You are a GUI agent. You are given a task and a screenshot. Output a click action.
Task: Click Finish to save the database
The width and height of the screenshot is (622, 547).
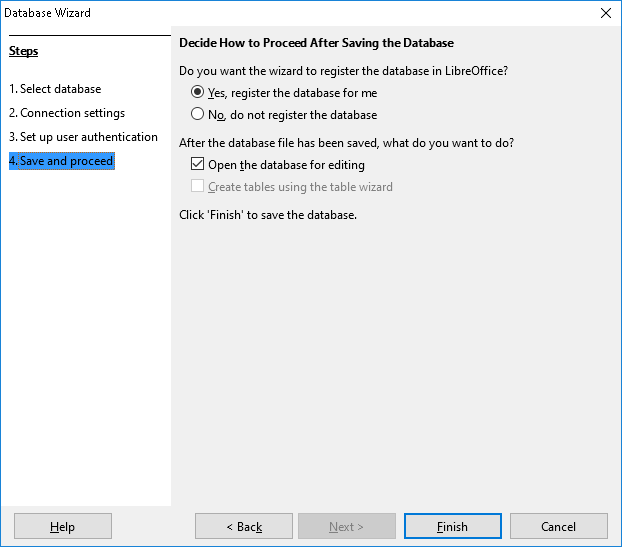pyautogui.click(x=452, y=527)
